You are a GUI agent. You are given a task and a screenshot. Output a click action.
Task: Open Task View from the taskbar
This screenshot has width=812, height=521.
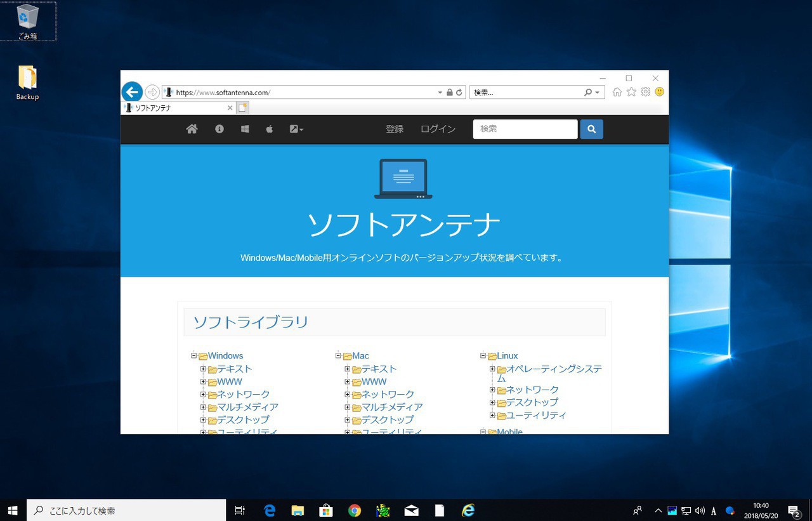(x=240, y=510)
